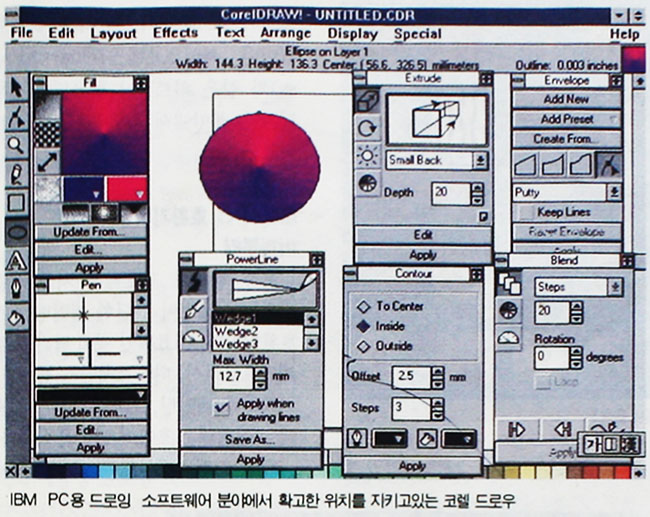Click the Fill gradient direction arrow icon
650x517 pixels.
[47, 162]
